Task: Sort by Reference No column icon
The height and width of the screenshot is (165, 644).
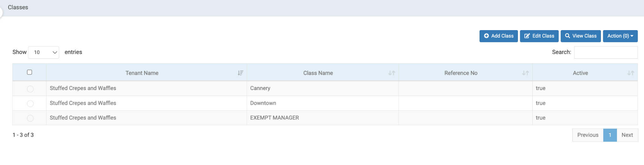Action: 525,73
